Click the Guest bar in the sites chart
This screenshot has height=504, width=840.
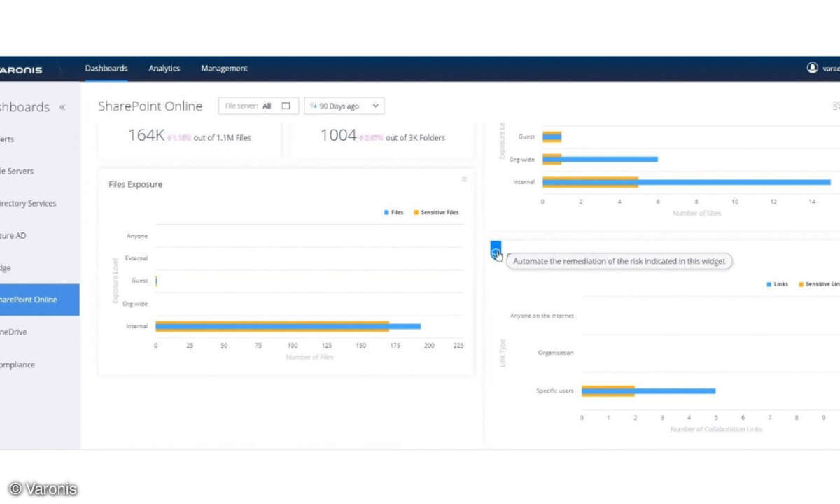(x=552, y=136)
